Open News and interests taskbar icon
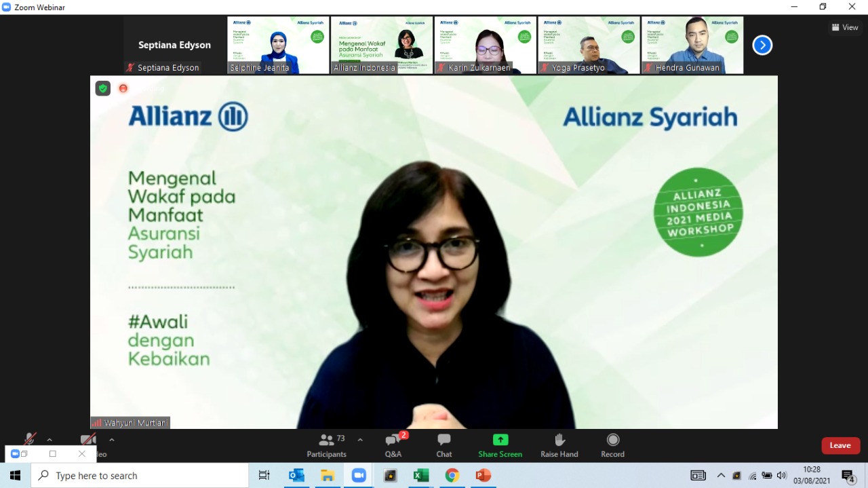868x488 pixels. [x=698, y=476]
